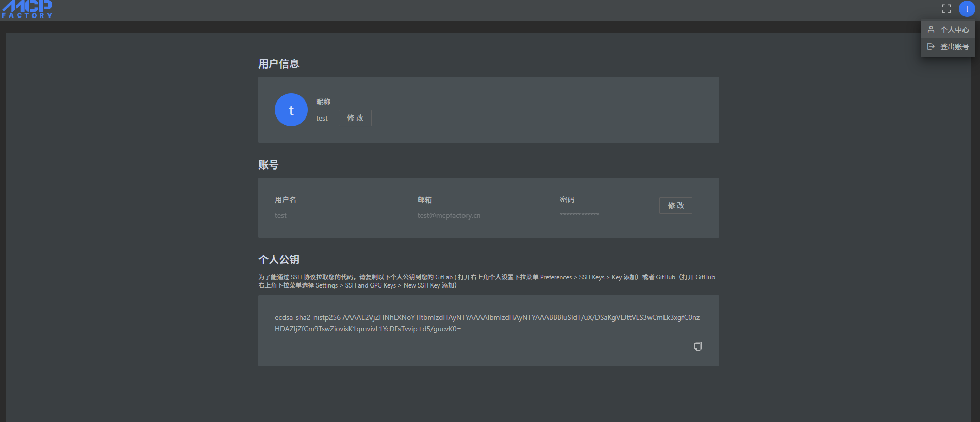Click the email test@mcpfactory.cn
980x422 pixels.
tap(449, 215)
